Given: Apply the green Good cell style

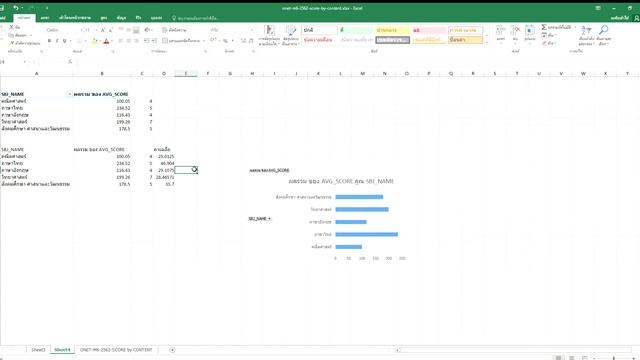Looking at the screenshot, I should tap(356, 30).
